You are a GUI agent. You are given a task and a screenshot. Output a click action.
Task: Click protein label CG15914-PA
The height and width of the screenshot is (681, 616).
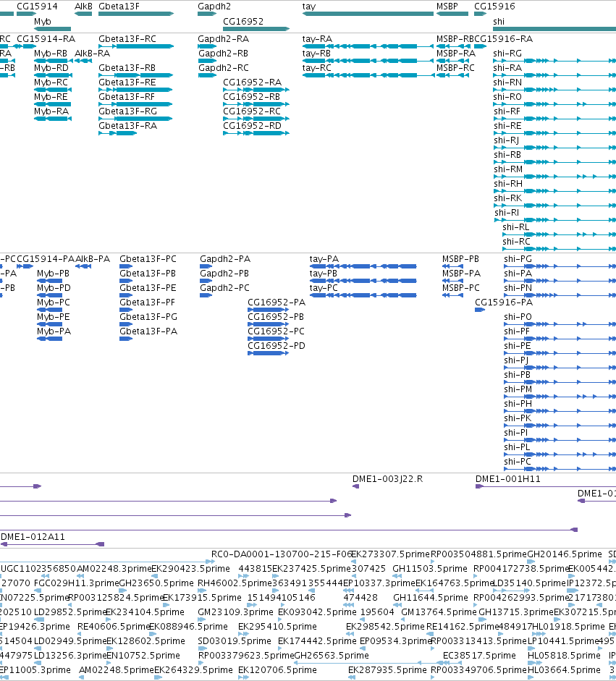46,259
